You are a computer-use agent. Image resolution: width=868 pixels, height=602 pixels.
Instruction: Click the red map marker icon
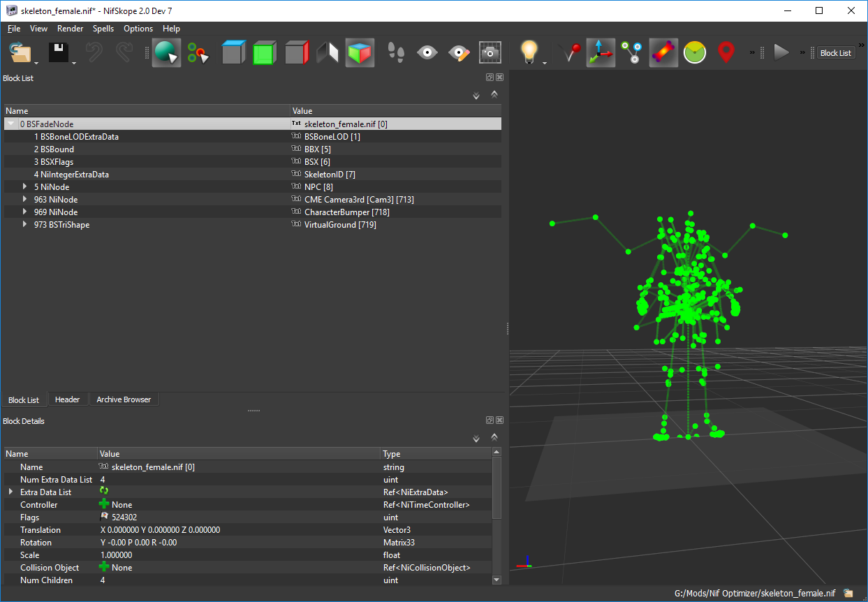click(727, 53)
